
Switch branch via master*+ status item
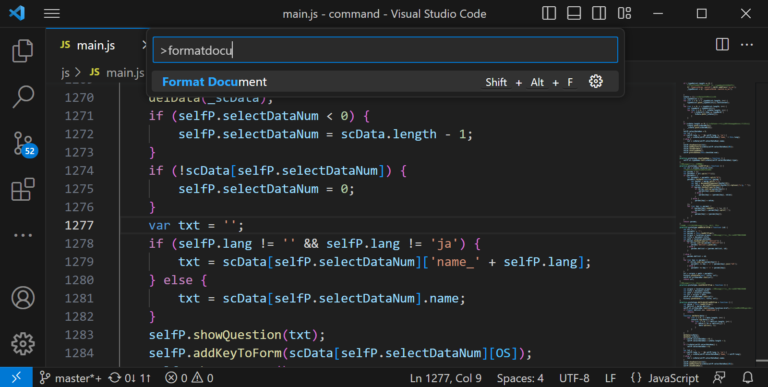(71, 378)
